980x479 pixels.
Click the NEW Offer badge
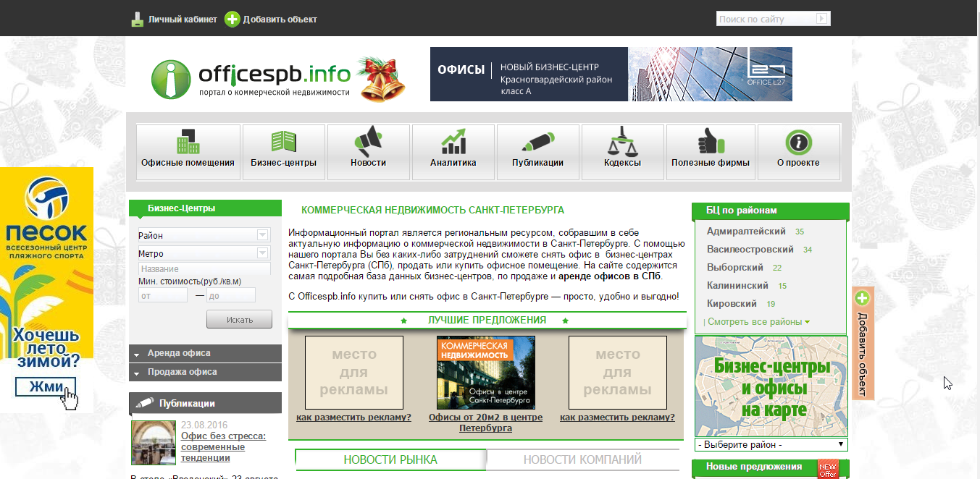(827, 469)
